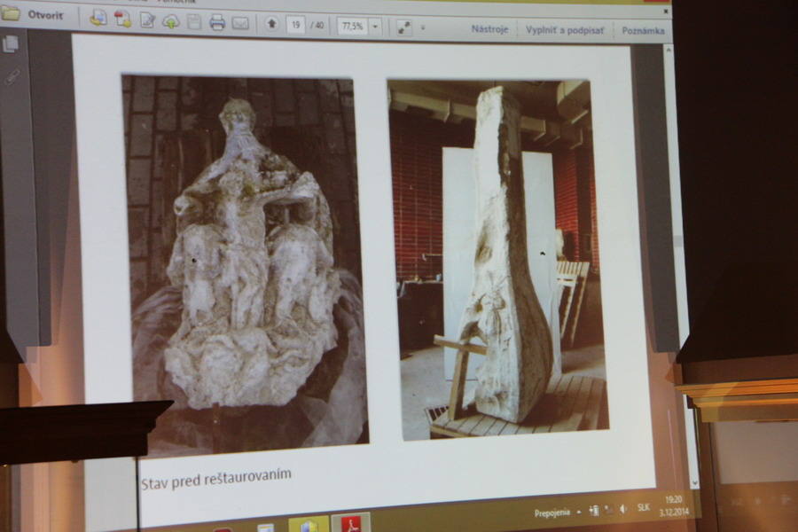Open the Vyplniť a podpísať pane
The image size is (798, 532).
tap(565, 30)
